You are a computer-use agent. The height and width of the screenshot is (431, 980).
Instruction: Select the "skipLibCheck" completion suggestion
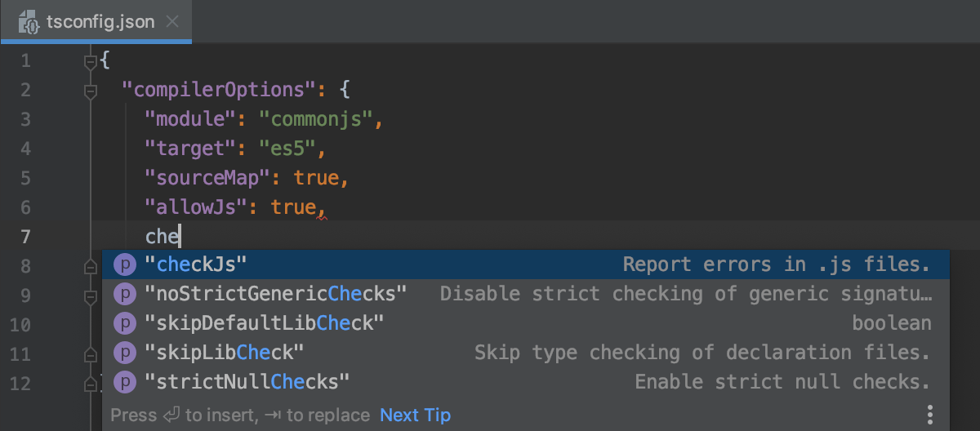tap(526, 353)
